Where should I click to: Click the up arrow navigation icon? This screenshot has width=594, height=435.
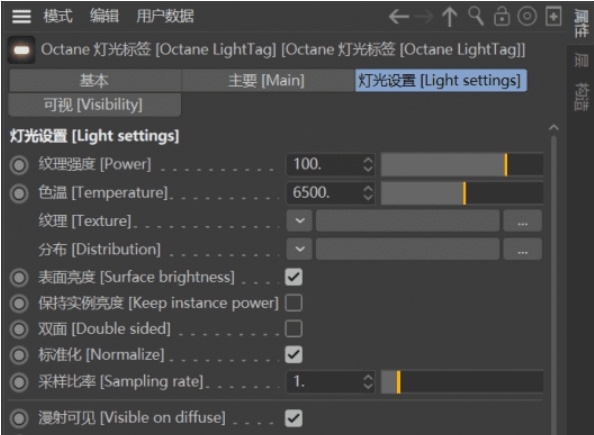click(450, 17)
